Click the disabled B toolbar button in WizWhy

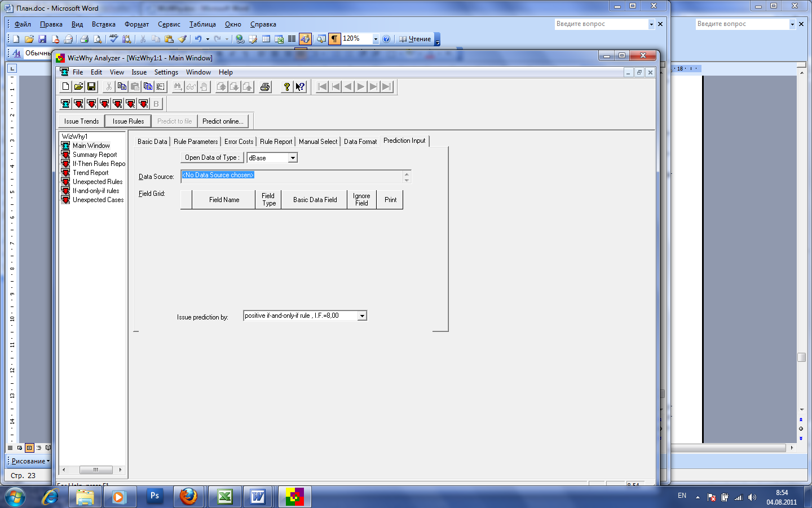(x=156, y=103)
